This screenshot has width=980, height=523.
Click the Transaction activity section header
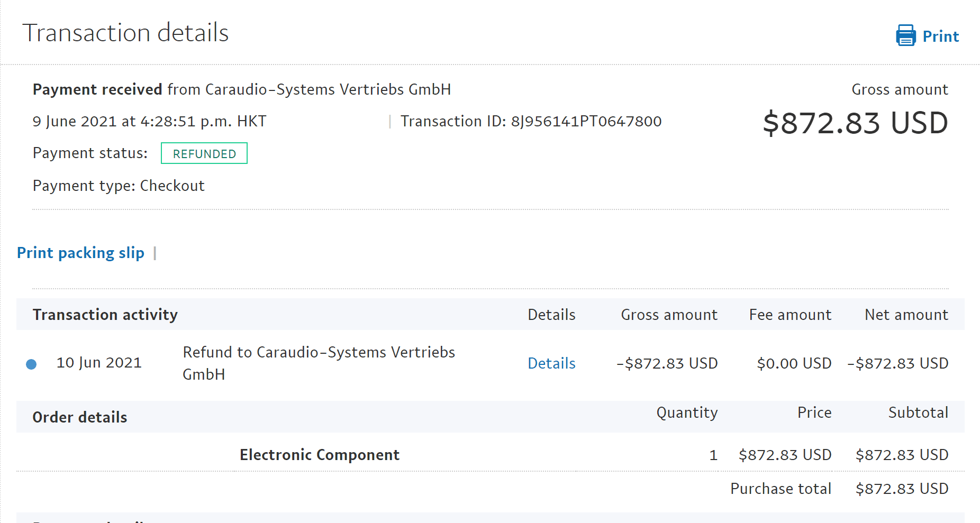point(105,315)
